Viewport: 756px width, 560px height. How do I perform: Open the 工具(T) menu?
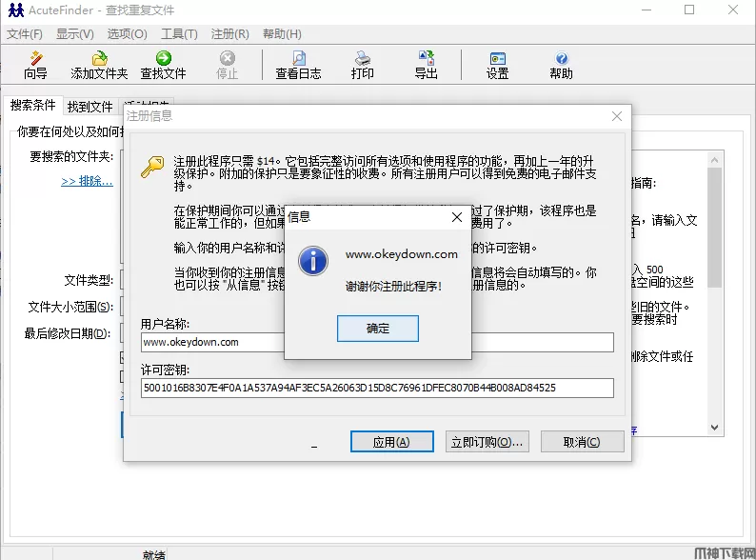(x=179, y=34)
